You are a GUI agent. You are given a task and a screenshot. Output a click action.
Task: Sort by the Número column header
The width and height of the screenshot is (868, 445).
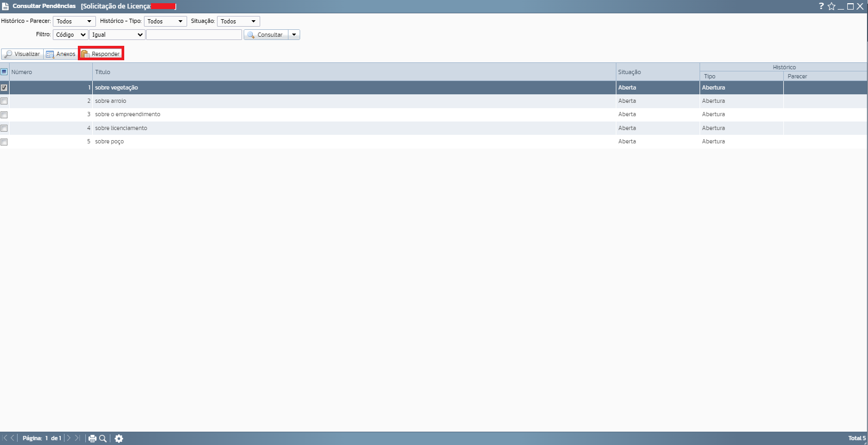tap(51, 72)
